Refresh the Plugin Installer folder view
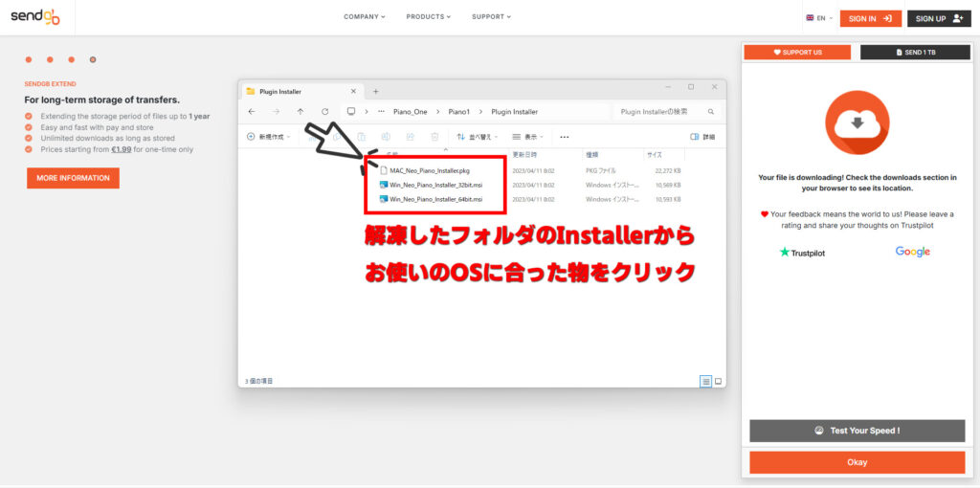 pos(325,112)
